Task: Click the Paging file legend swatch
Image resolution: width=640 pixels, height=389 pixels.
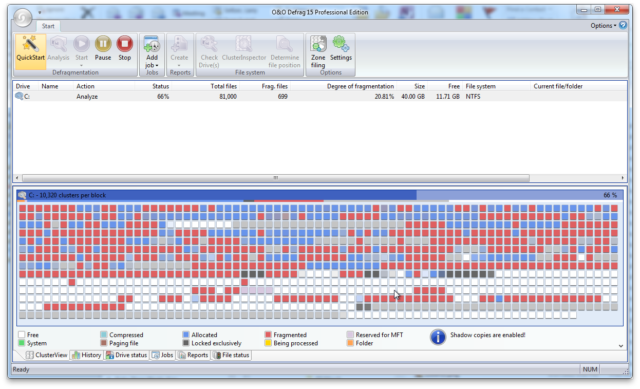Action: tap(104, 343)
